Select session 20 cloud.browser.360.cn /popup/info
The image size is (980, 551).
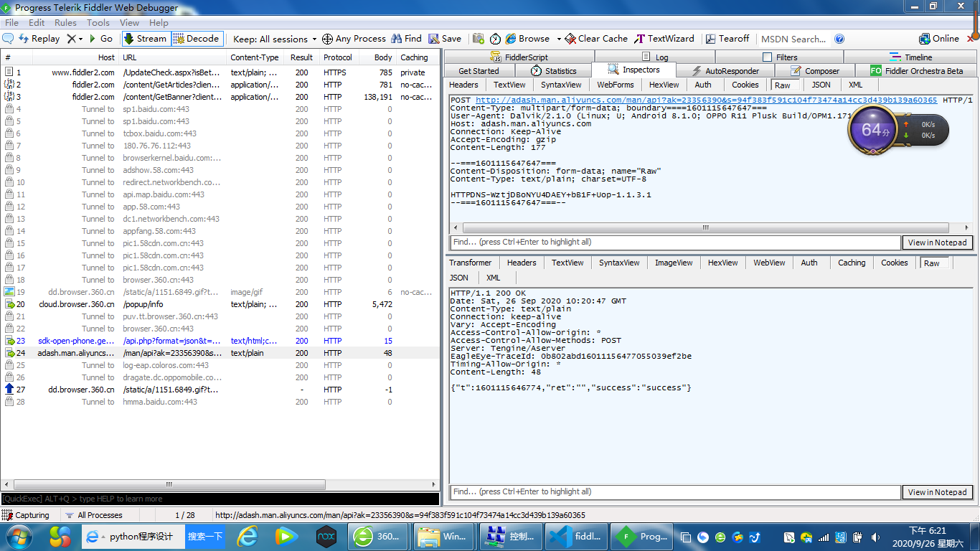click(220, 304)
